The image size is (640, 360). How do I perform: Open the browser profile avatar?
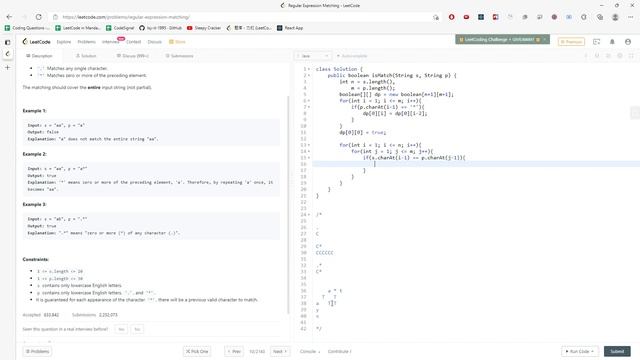click(615, 17)
